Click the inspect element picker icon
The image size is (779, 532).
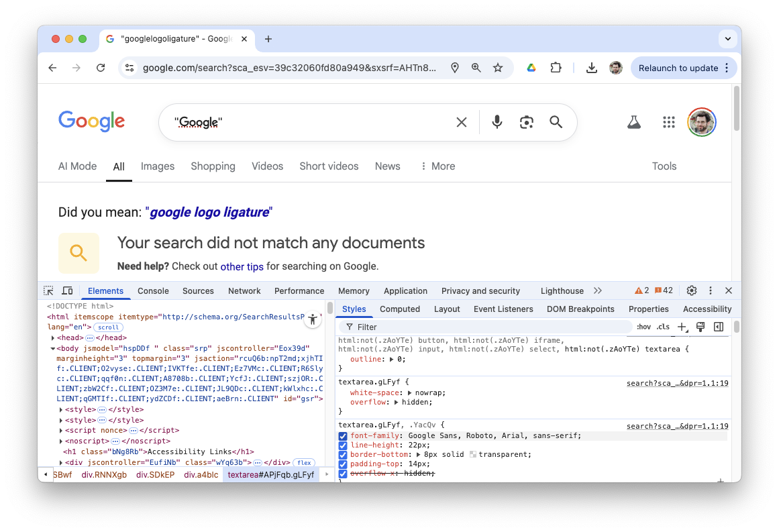pos(48,290)
